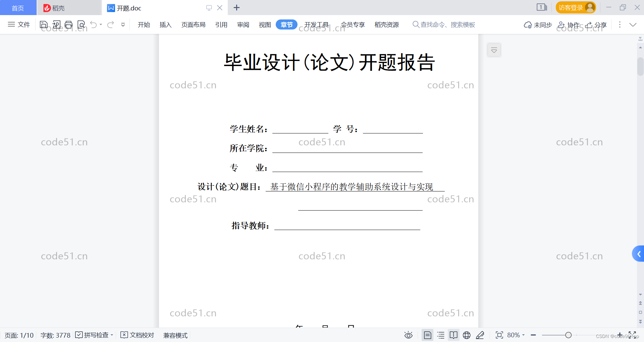The width and height of the screenshot is (644, 342).
Task: Open the three-dot more options menu
Action: point(620,24)
